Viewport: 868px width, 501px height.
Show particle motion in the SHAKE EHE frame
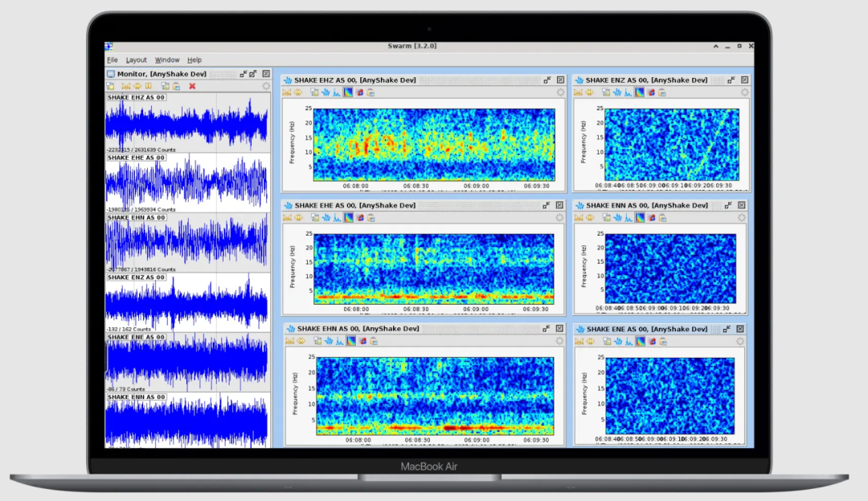pos(360,218)
